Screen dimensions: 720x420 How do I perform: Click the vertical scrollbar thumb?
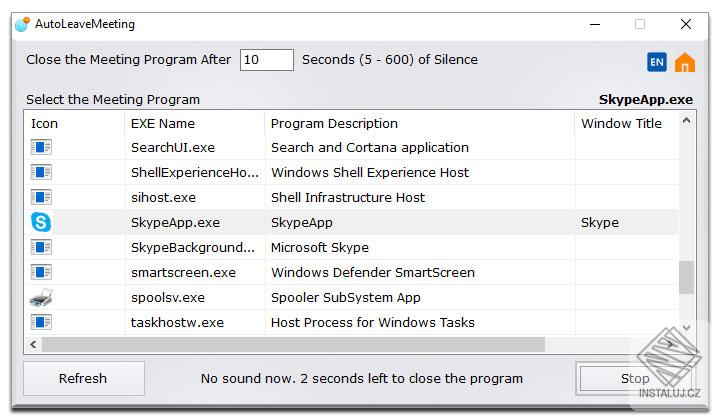pyautogui.click(x=686, y=277)
